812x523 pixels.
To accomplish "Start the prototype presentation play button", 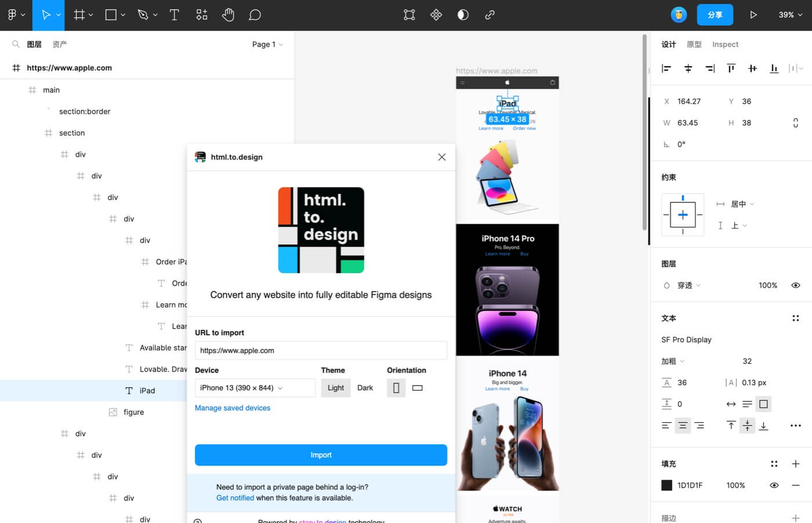I will pyautogui.click(x=753, y=15).
